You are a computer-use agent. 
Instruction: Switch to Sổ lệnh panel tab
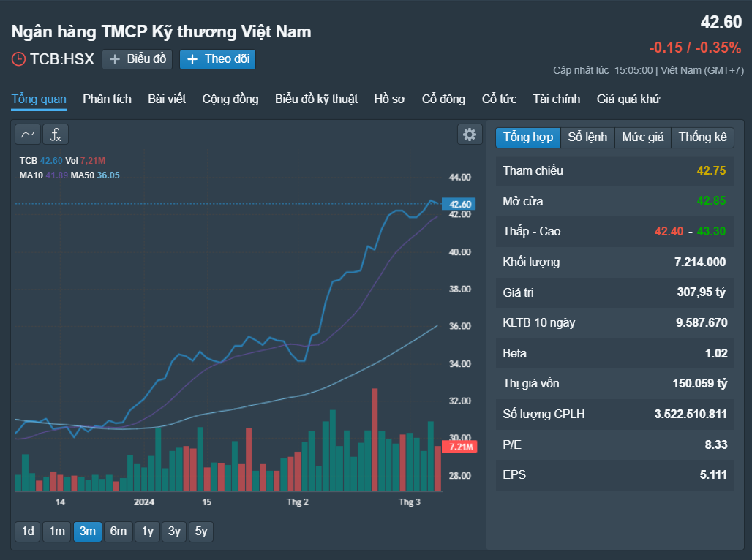pyautogui.click(x=587, y=137)
